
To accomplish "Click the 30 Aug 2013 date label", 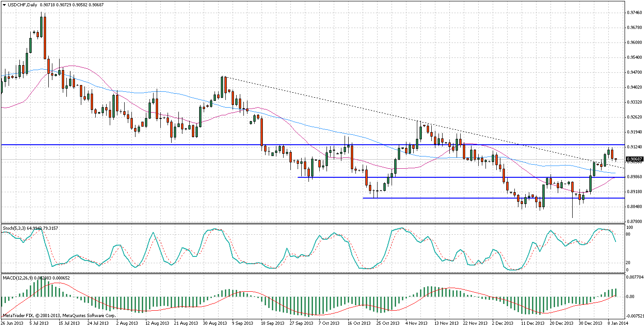I will (214, 323).
